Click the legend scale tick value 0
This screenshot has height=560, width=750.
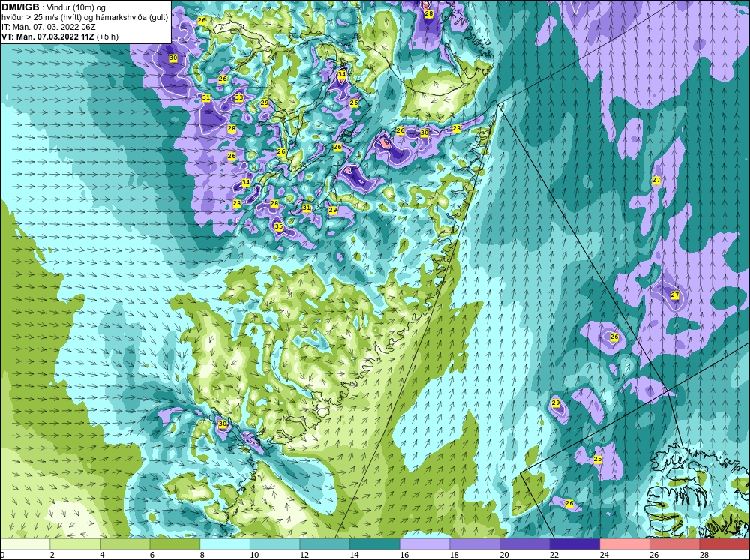coord(2,555)
